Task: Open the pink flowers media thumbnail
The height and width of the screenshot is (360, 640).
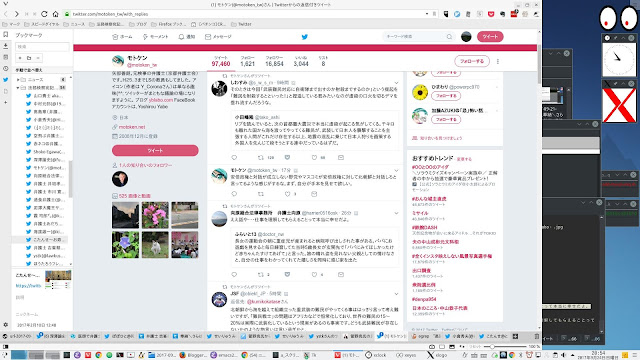Action: pos(155,215)
